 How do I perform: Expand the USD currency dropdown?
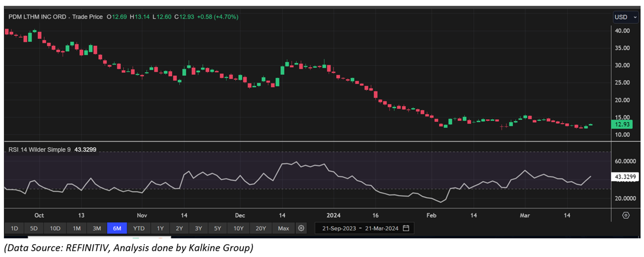626,17
